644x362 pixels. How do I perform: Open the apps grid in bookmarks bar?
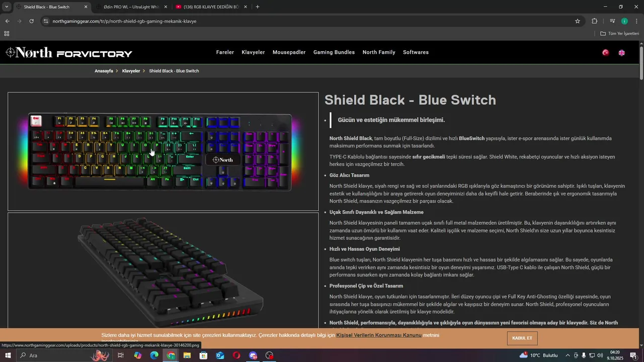7,34
